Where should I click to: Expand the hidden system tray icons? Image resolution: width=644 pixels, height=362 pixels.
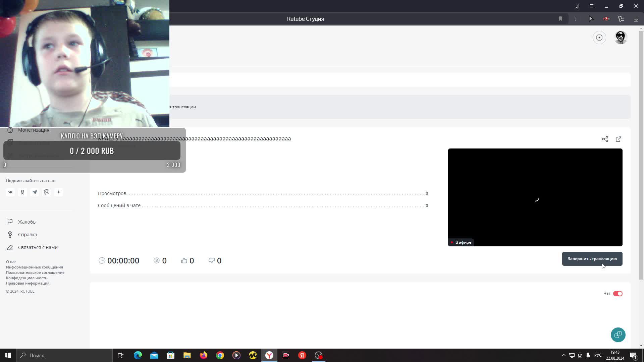pos(564,355)
